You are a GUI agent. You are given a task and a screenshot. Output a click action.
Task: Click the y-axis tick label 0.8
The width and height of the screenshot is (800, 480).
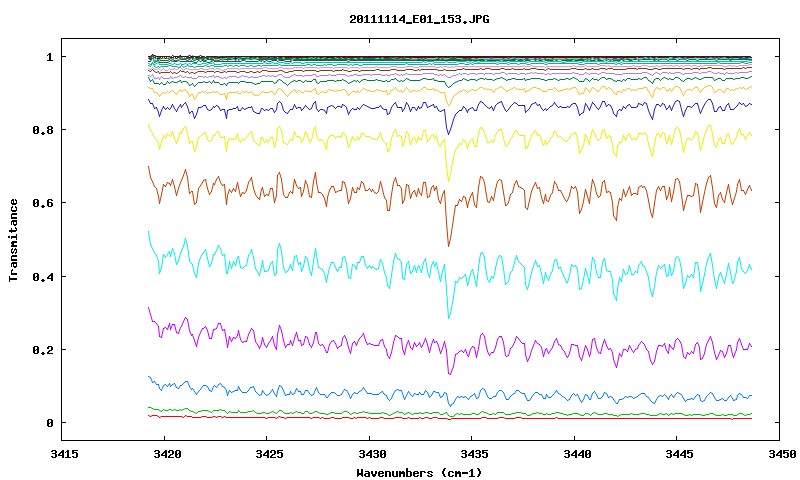coord(43,130)
